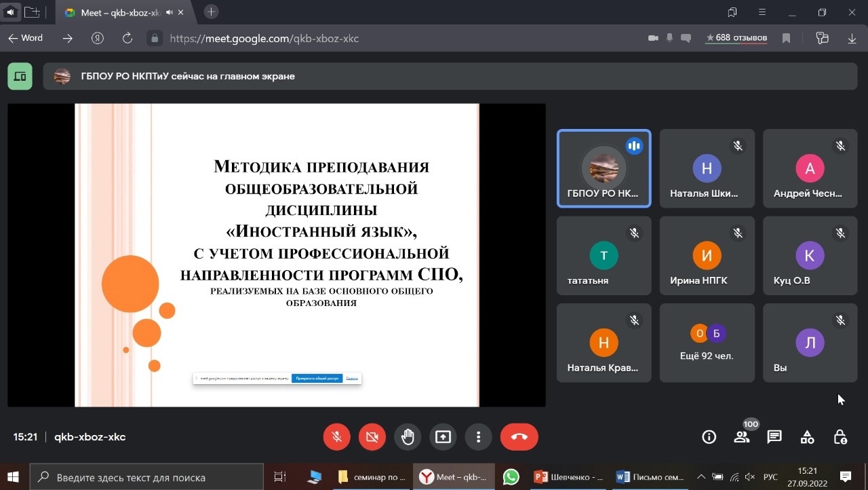The image size is (868, 490).
Task: Unmute the microphone in the call bar
Action: [337, 437]
